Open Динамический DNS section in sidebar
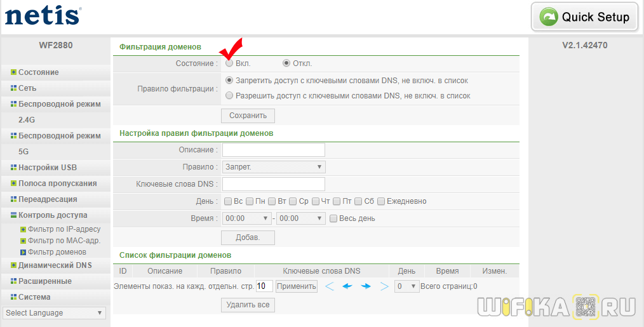The height and width of the screenshot is (327, 644). pos(55,265)
